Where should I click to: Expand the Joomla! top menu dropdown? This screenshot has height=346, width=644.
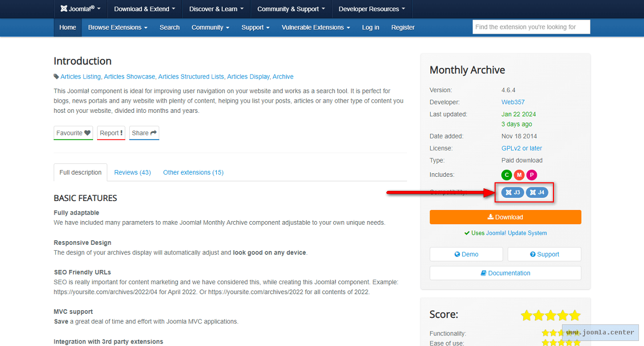pyautogui.click(x=80, y=9)
